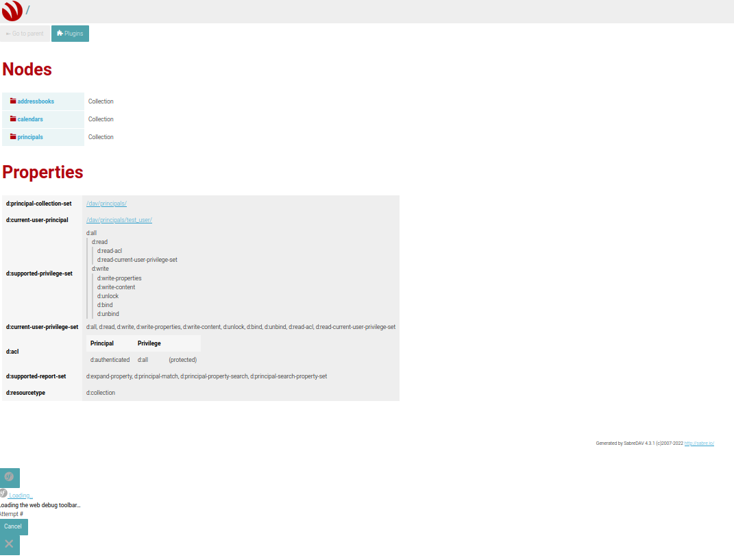734x560 pixels.
Task: Follow the /dav/principals/ link
Action: (106, 204)
